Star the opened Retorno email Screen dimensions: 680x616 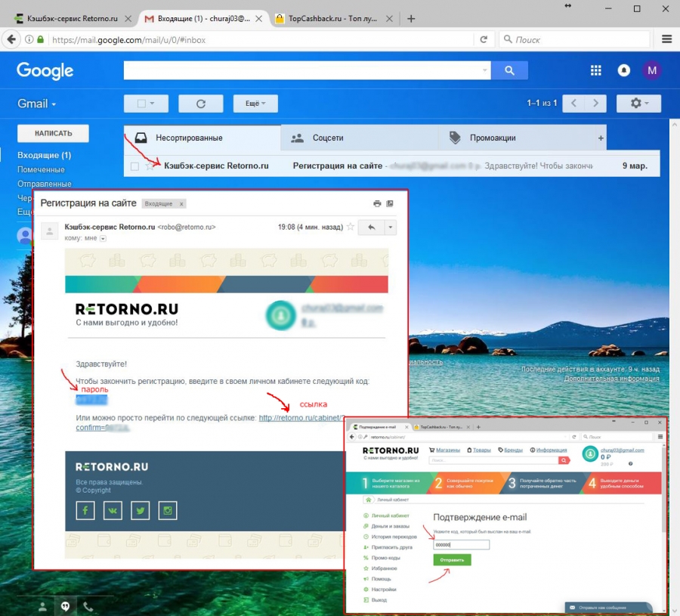tap(351, 227)
